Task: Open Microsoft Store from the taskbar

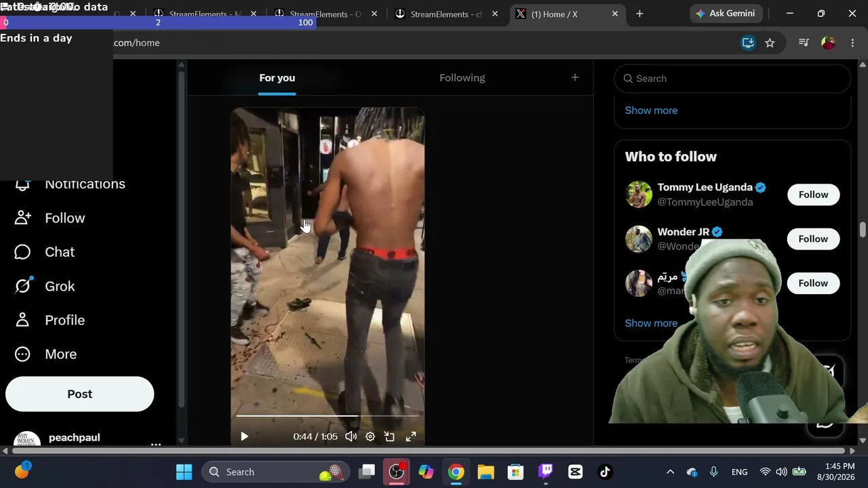Action: tap(515, 472)
